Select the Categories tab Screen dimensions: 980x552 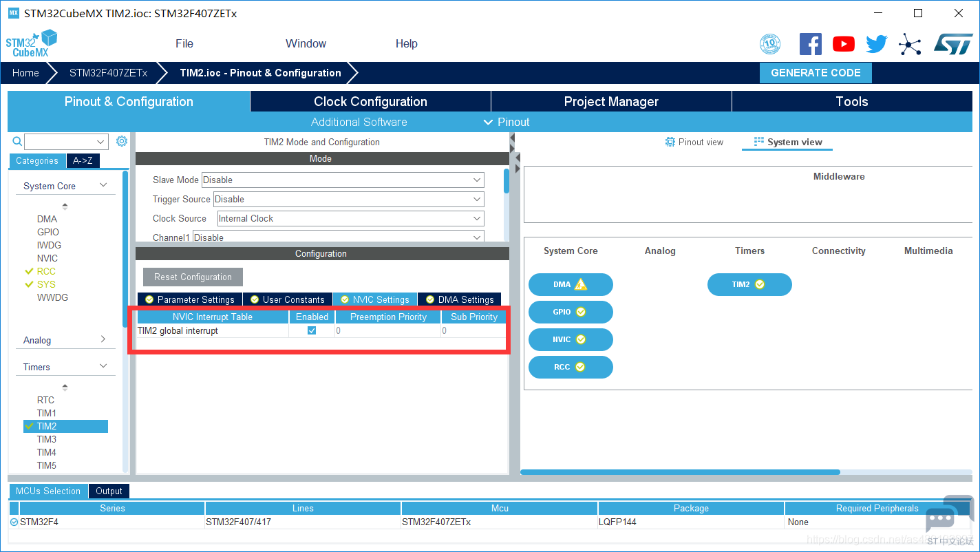pos(37,160)
